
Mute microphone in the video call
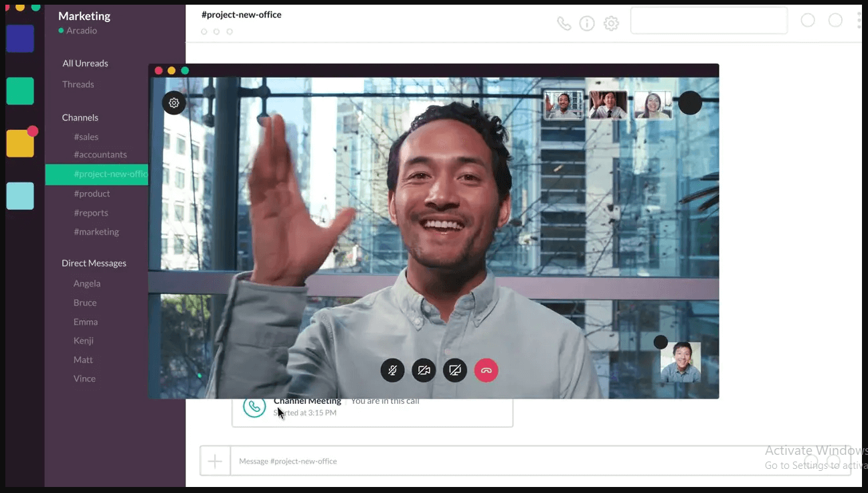click(x=392, y=370)
